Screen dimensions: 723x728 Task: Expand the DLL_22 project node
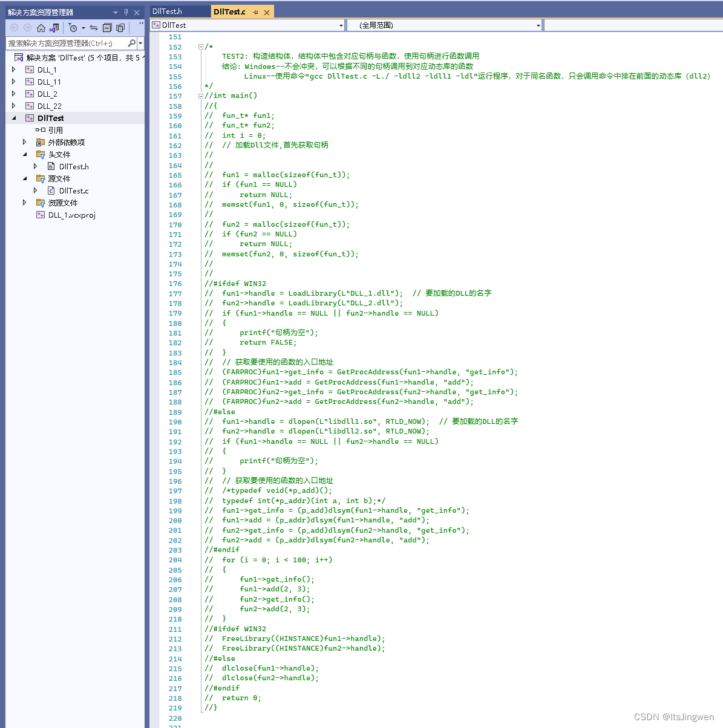[x=14, y=106]
